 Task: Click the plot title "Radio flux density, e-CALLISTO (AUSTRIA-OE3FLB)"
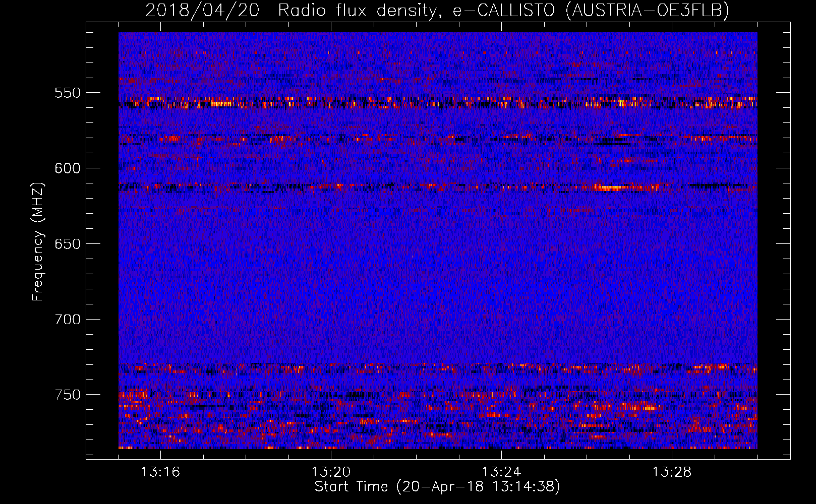coord(503,11)
